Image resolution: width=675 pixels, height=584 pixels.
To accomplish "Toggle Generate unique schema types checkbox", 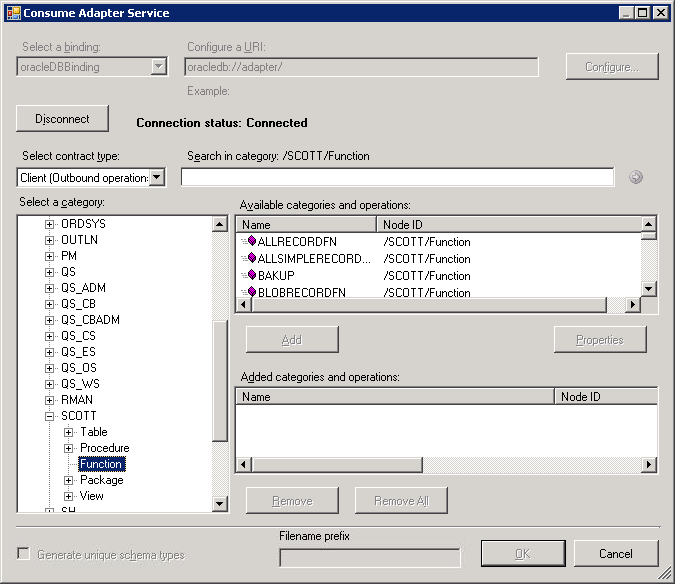I will (x=23, y=553).
